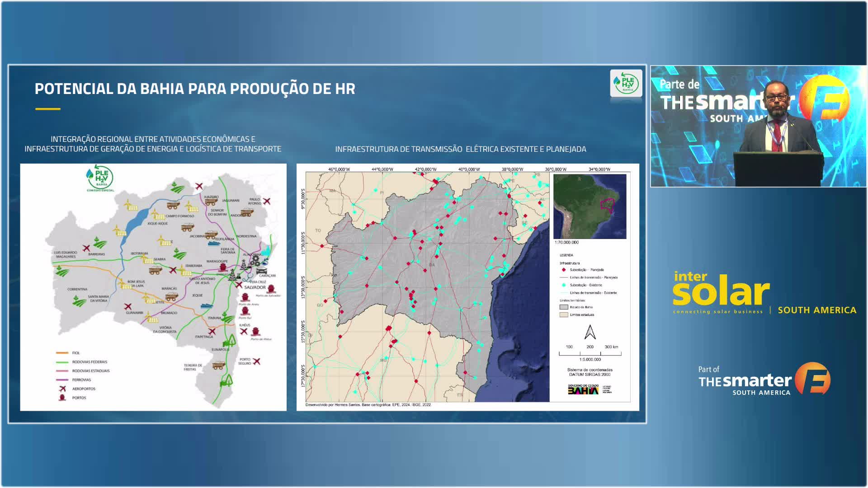Image resolution: width=868 pixels, height=488 pixels.
Task: Click the 'RODOVIAS ESTADUAIS' legend text
Action: tap(91, 371)
